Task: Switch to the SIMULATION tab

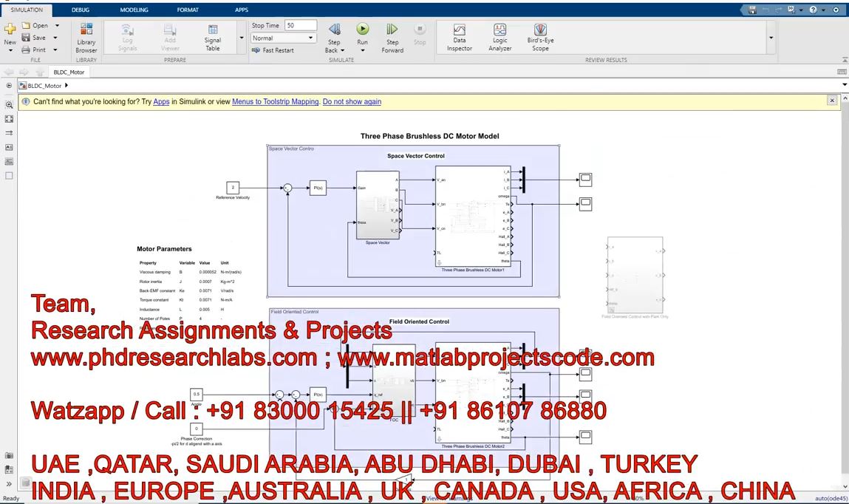Action: coord(27,10)
